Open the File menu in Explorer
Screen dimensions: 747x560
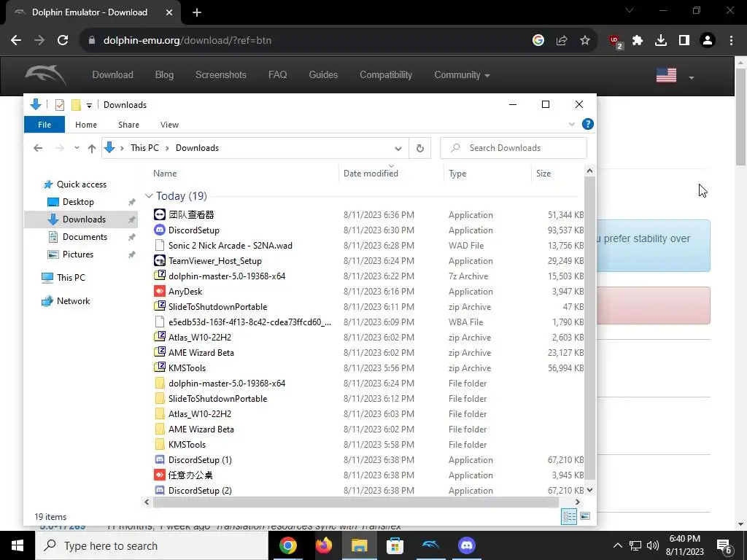pos(44,125)
